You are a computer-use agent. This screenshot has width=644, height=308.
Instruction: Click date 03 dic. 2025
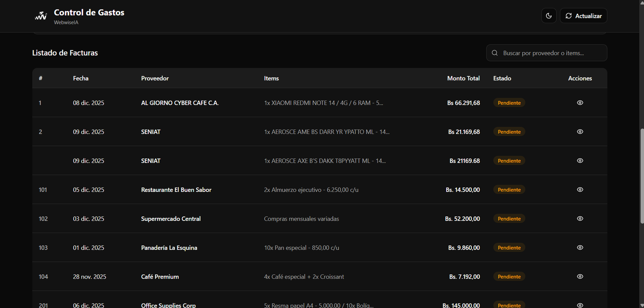pos(89,219)
